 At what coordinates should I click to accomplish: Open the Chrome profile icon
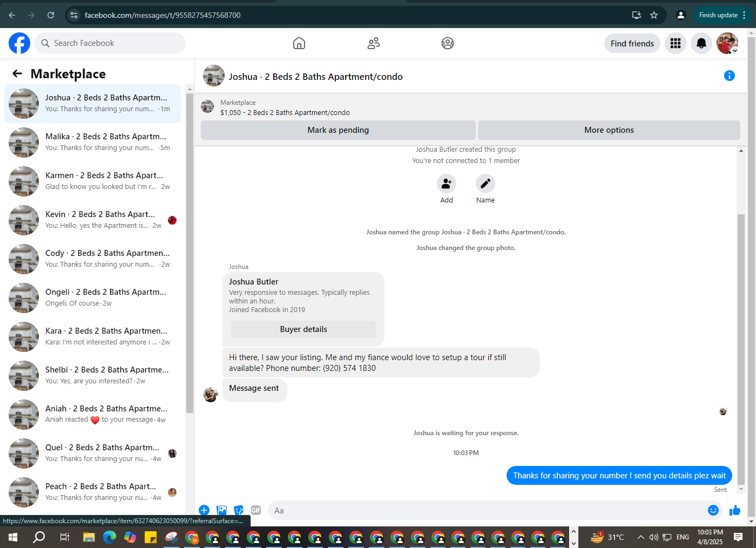[681, 15]
